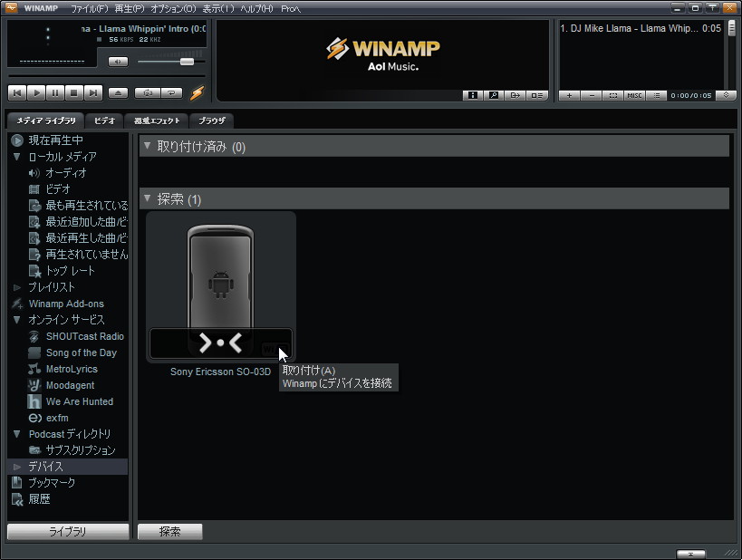The height and width of the screenshot is (560, 742).
Task: Collapse the 取り付け済み section
Action: click(148, 146)
